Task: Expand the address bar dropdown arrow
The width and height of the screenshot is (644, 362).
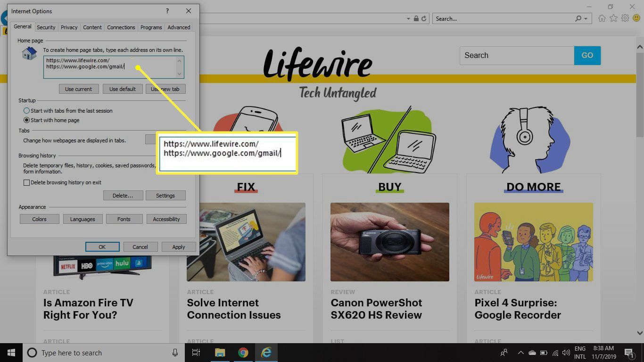Action: (x=408, y=19)
